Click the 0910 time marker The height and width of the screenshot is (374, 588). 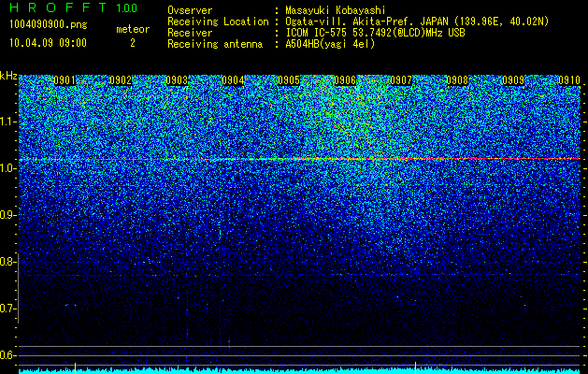pyautogui.click(x=569, y=80)
